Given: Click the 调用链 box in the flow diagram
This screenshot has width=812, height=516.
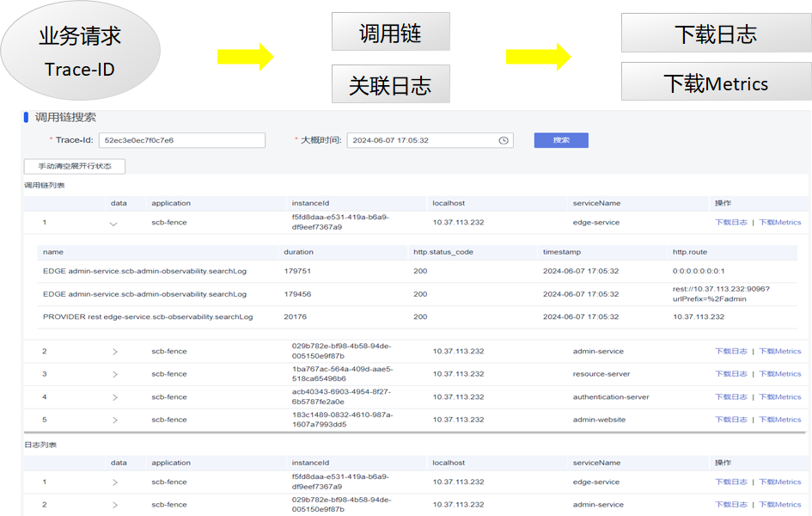Looking at the screenshot, I should 391,31.
